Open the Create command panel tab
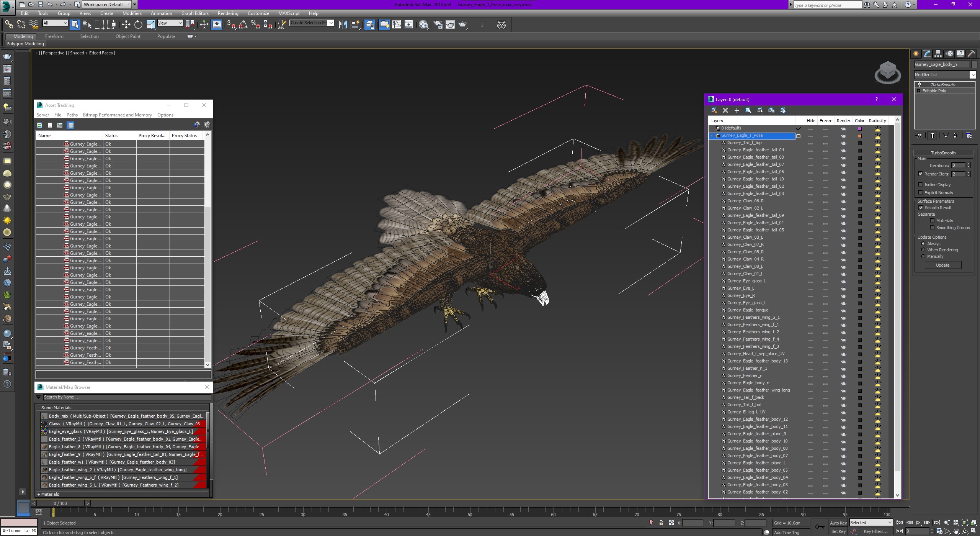 pos(916,54)
